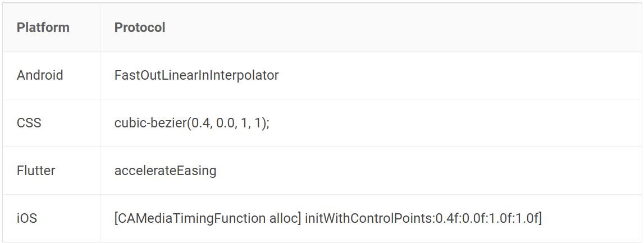Click the Platform column header
The height and width of the screenshot is (243, 644).
[43, 27]
